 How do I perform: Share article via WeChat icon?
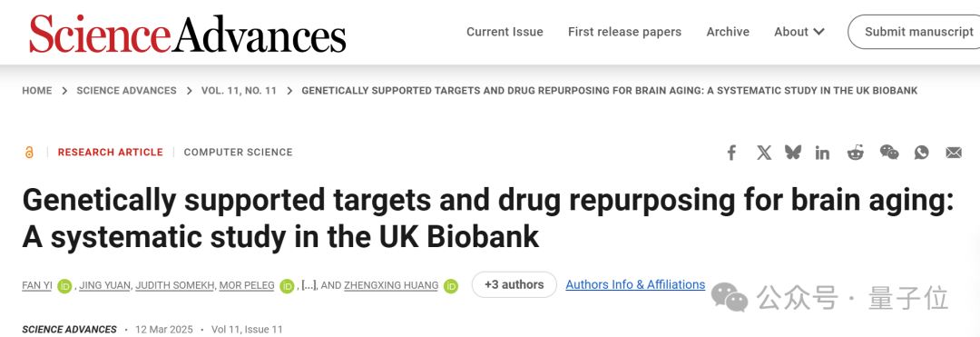889,152
